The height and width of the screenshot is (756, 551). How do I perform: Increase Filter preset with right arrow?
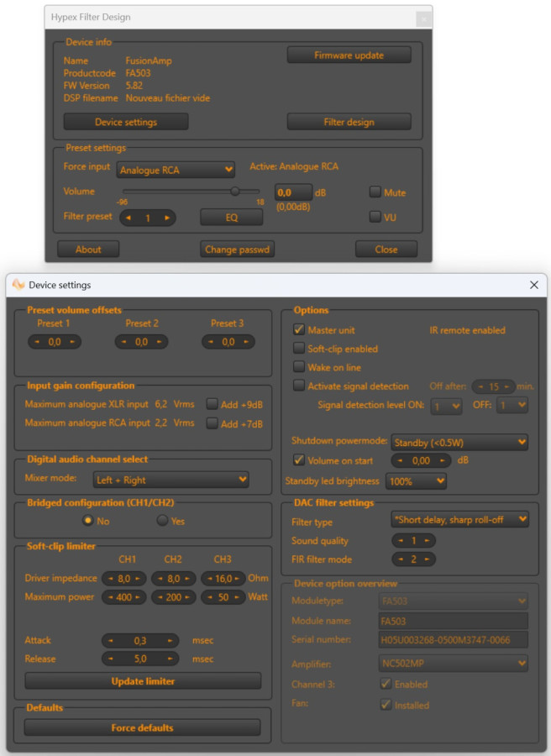click(167, 218)
